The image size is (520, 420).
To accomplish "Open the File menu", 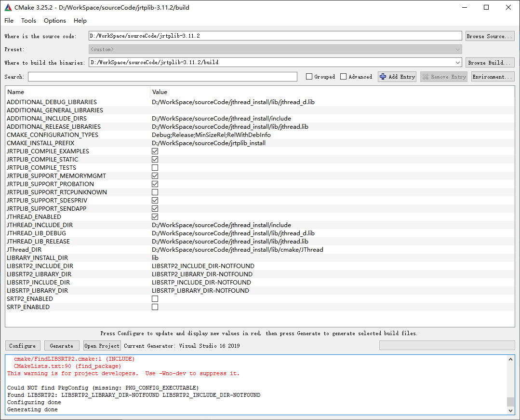I will pyautogui.click(x=9, y=21).
